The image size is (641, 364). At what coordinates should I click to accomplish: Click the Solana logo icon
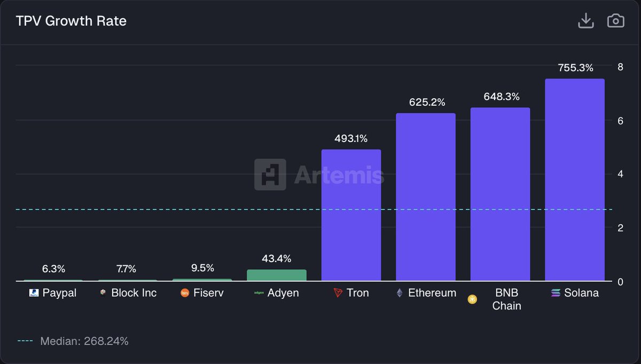point(556,293)
